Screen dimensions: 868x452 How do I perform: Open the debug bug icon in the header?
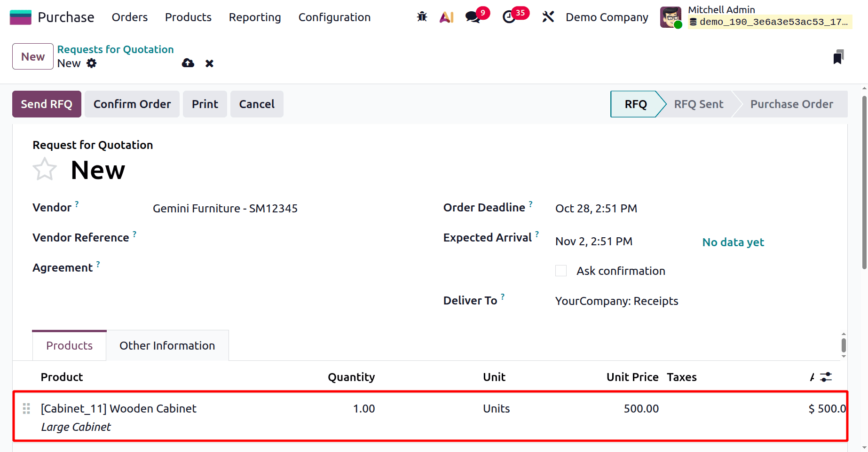click(422, 17)
